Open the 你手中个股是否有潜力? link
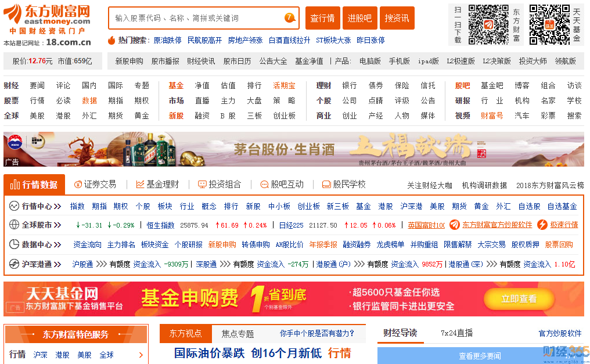 click(x=317, y=334)
